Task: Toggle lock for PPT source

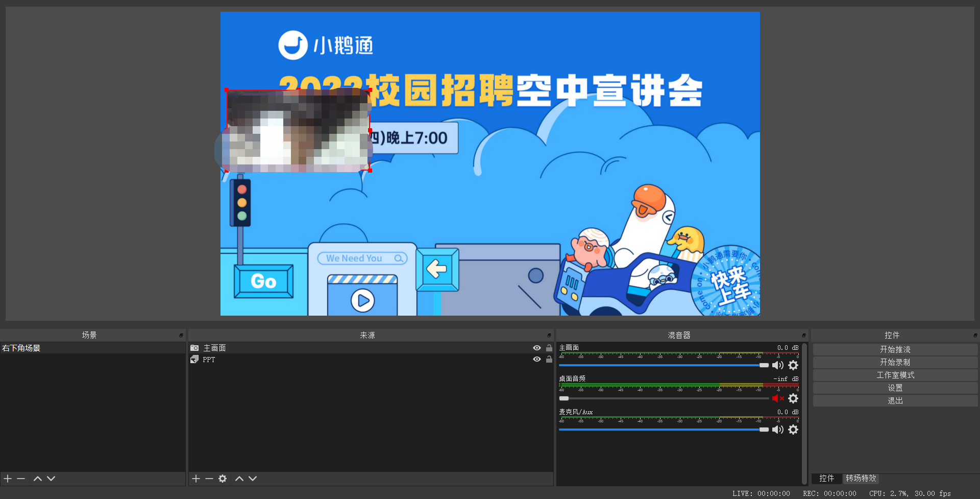Action: 549,359
